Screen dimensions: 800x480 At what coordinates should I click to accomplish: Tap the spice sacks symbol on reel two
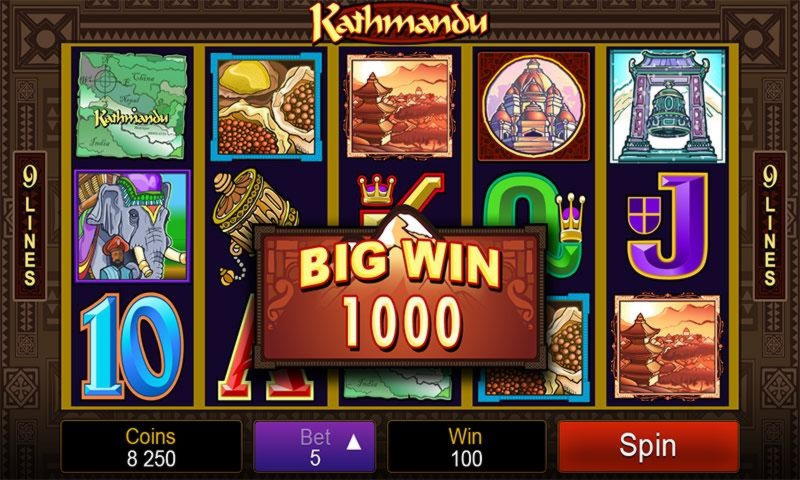click(266, 106)
